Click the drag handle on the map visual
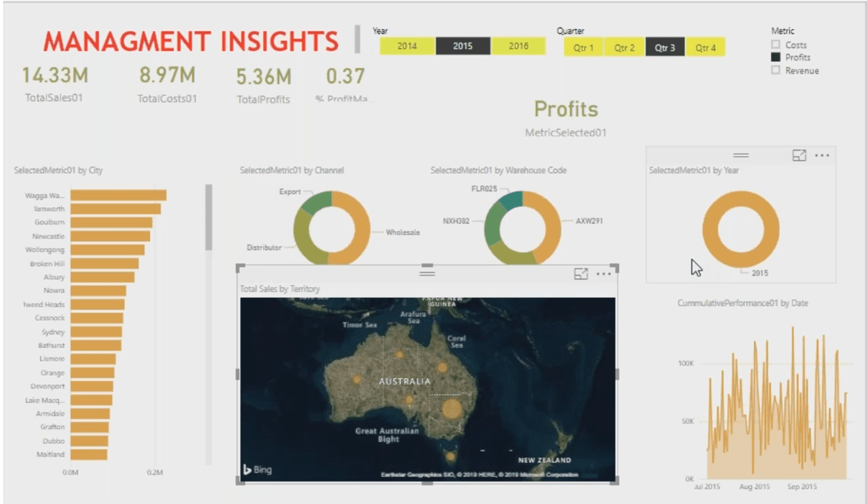 pyautogui.click(x=427, y=273)
